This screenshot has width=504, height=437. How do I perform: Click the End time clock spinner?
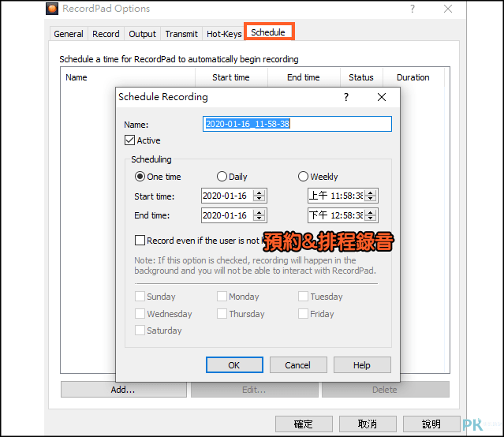[x=370, y=215]
